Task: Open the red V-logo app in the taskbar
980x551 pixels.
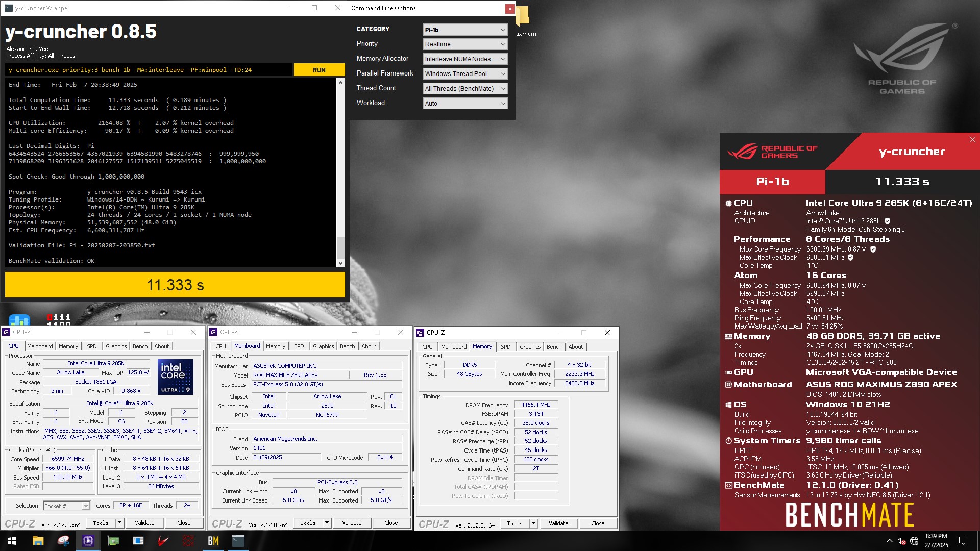Action: pyautogui.click(x=163, y=541)
